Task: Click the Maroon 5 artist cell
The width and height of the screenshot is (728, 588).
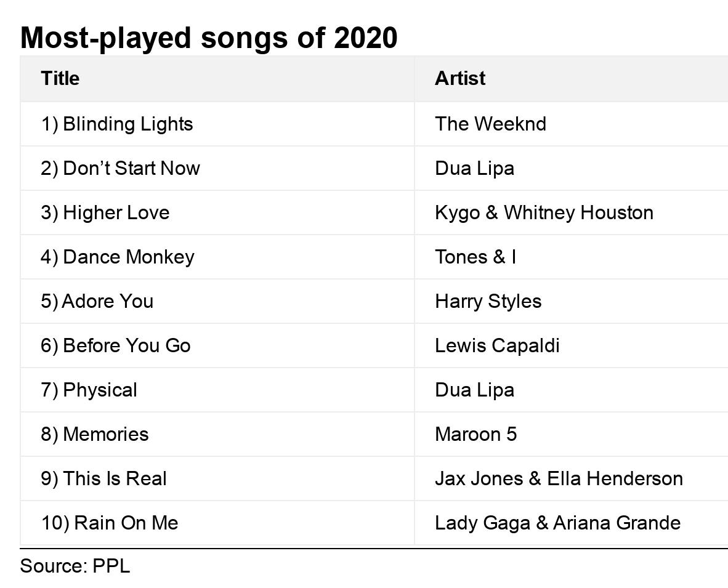Action: (476, 434)
